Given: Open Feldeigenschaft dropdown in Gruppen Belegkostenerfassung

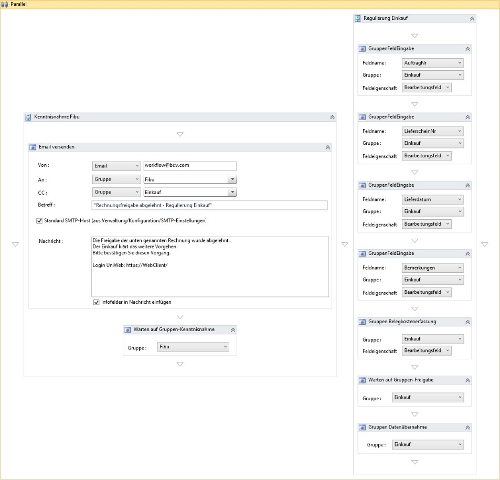Looking at the screenshot, I should [427, 350].
